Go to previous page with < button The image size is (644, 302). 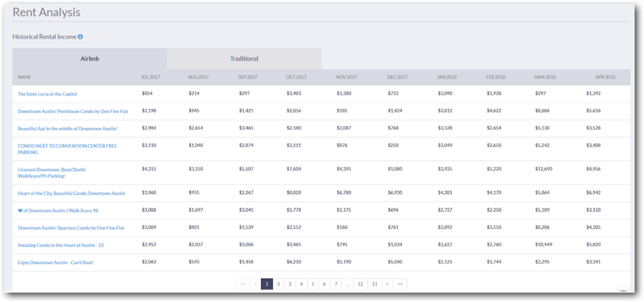click(x=255, y=284)
